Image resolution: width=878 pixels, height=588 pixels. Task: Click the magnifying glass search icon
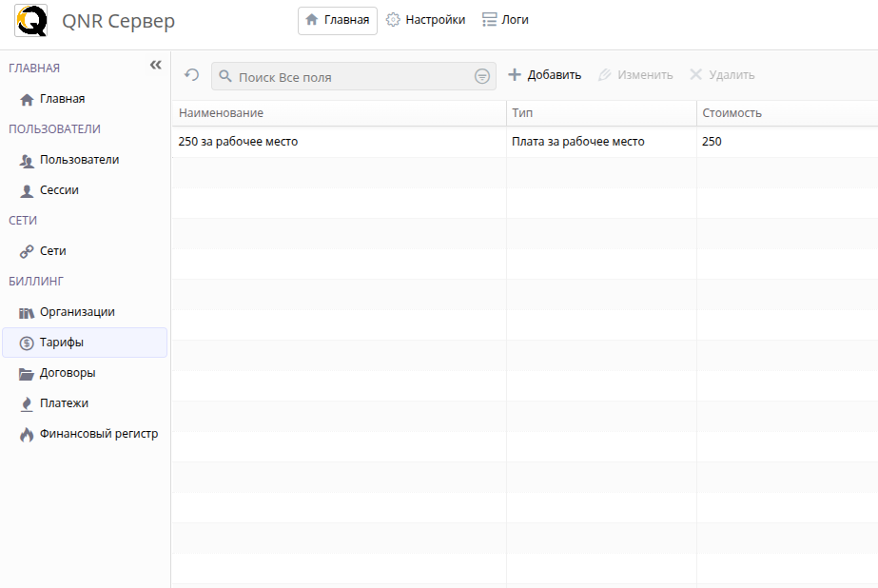225,76
